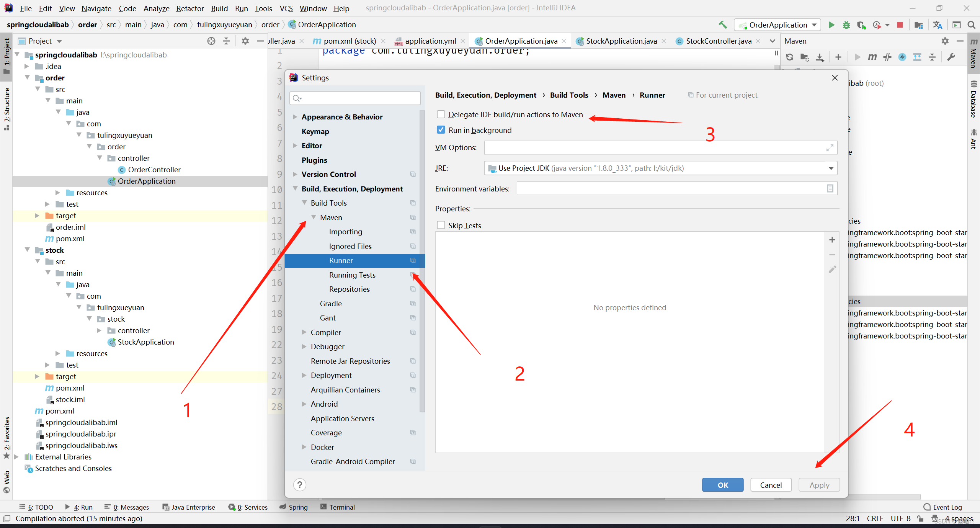Open Maven panel gear options
This screenshot has width=980, height=528.
coord(945,41)
